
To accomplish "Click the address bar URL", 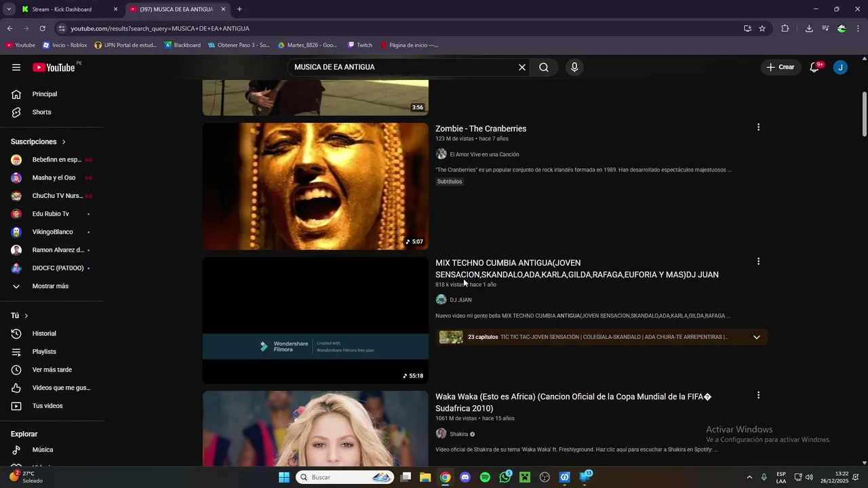I will point(160,28).
